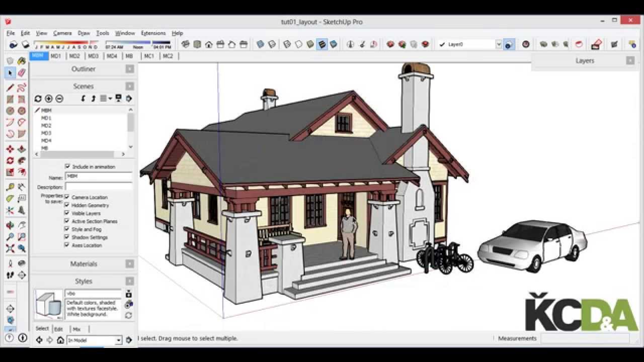Image resolution: width=644 pixels, height=362 pixels.
Task: Collapse the Styles panel header
Action: point(83,281)
